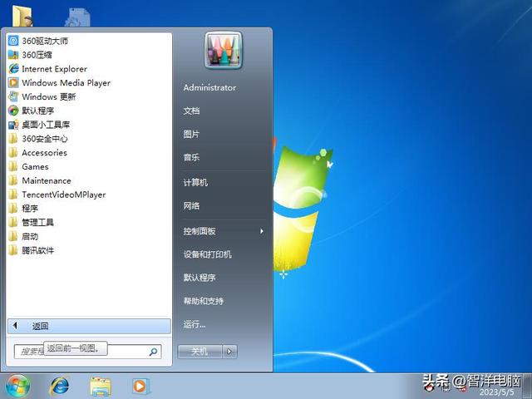Screen dimensions: 532x399
Task: Open the Administrator personal folder
Action: [209, 87]
